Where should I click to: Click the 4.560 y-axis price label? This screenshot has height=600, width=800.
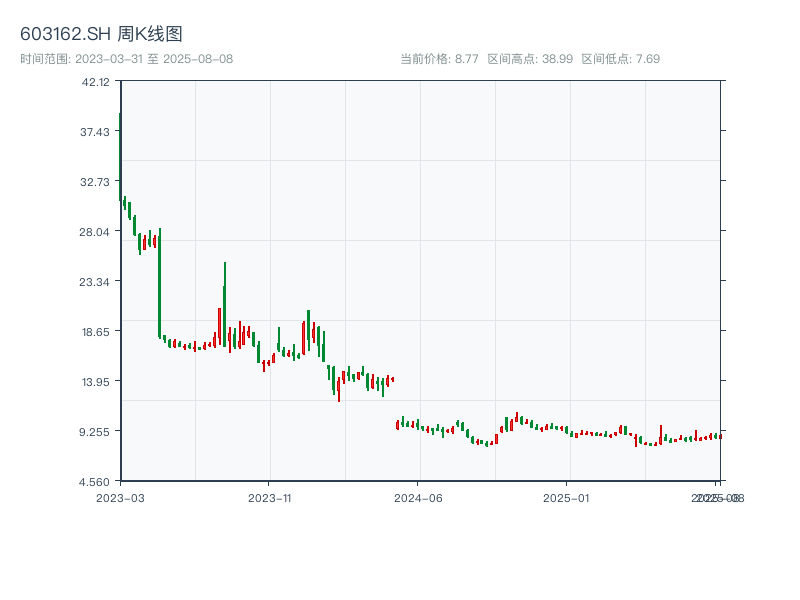[96, 482]
